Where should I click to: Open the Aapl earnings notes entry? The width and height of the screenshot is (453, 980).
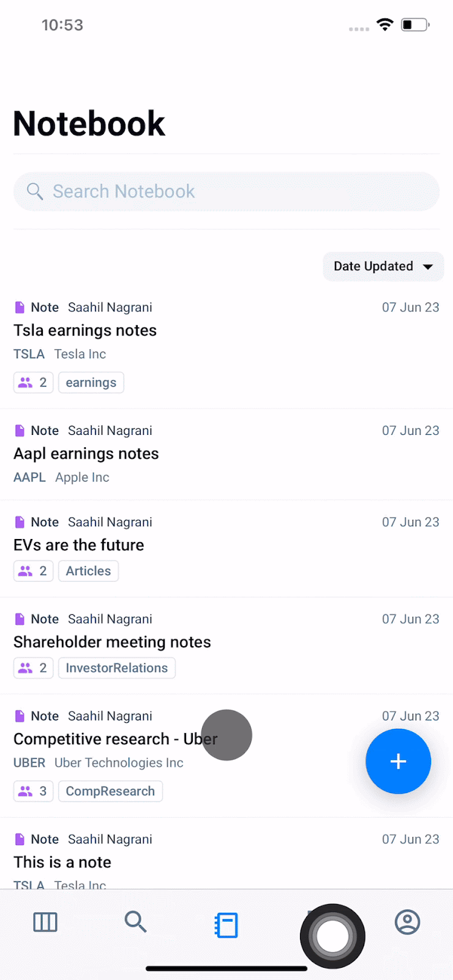pos(226,454)
